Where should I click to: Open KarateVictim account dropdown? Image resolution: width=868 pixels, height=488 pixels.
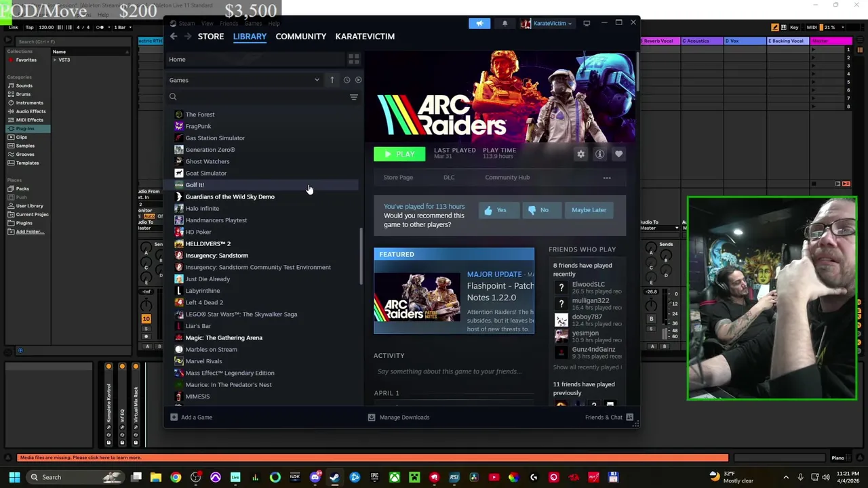point(547,23)
